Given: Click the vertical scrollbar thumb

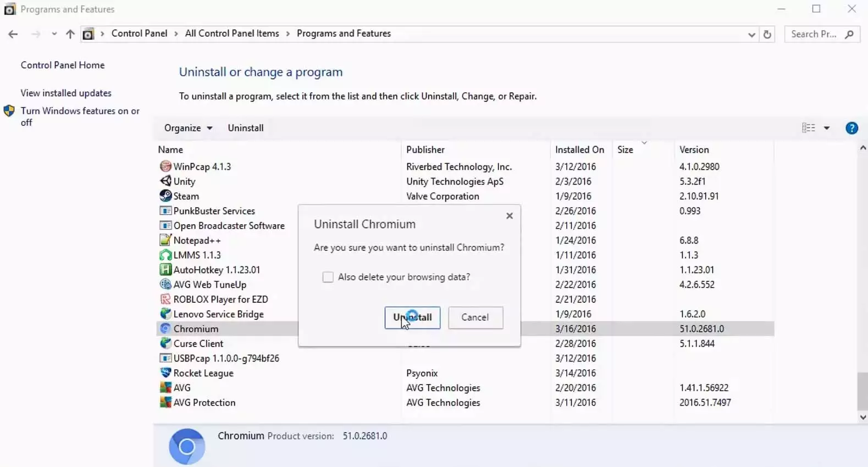Looking at the screenshot, I should click(863, 391).
